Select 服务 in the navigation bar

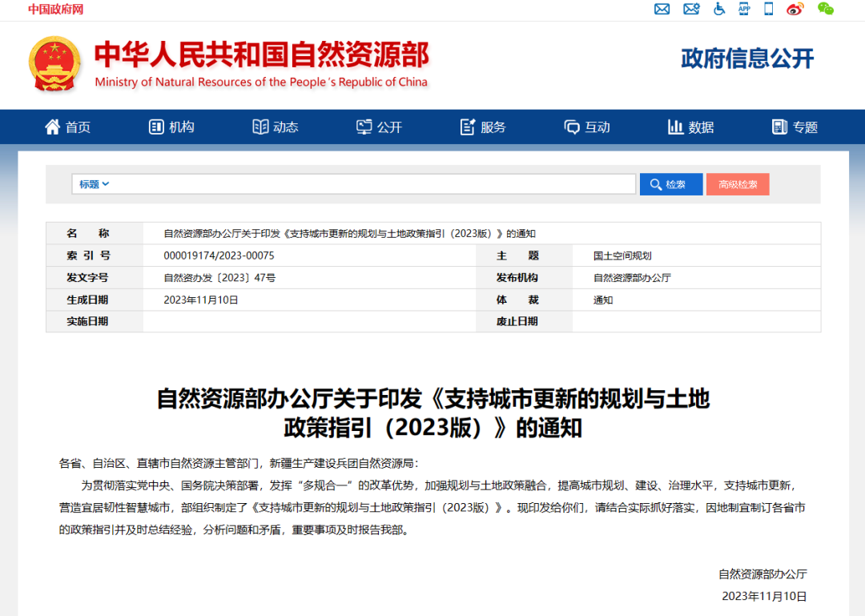pyautogui.click(x=483, y=127)
